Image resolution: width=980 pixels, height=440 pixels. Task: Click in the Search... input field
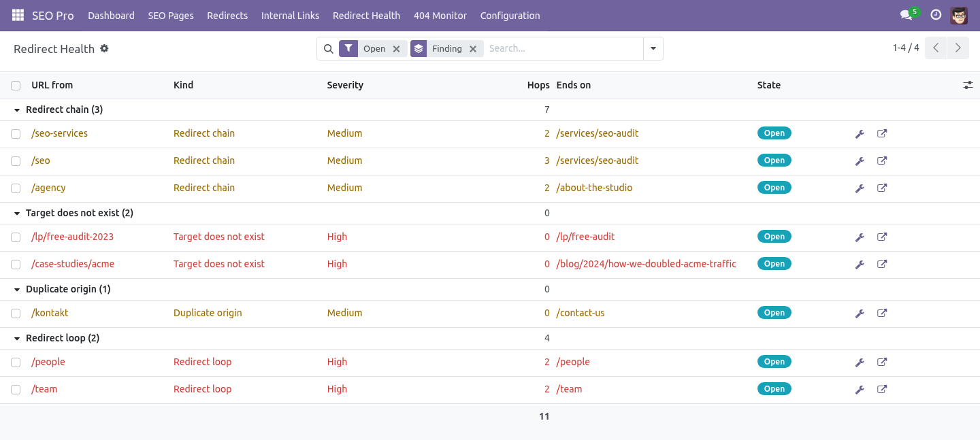(x=563, y=49)
